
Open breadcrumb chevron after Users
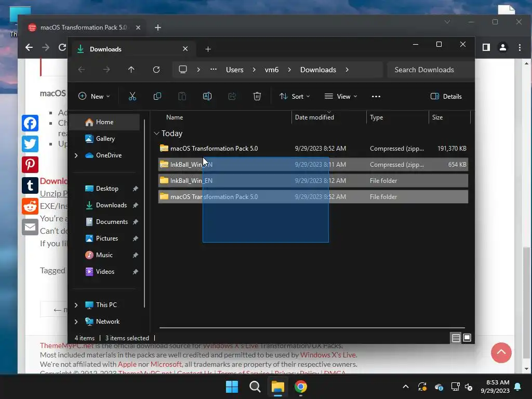254,70
